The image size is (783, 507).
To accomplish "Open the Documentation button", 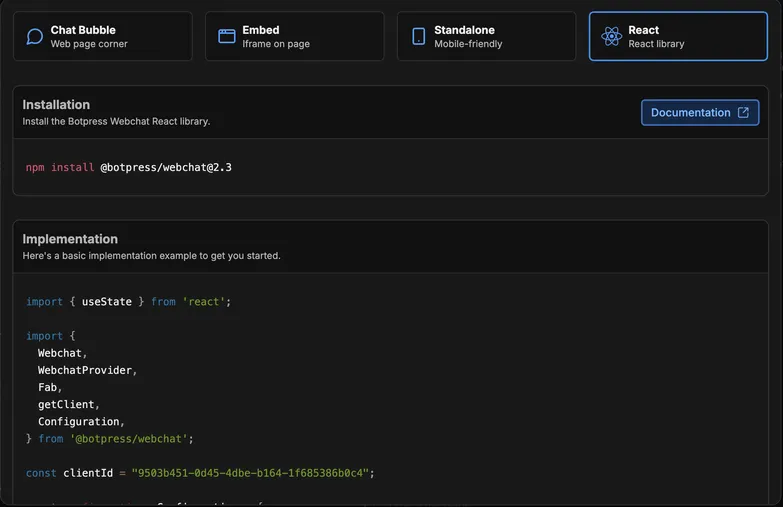I will click(700, 112).
